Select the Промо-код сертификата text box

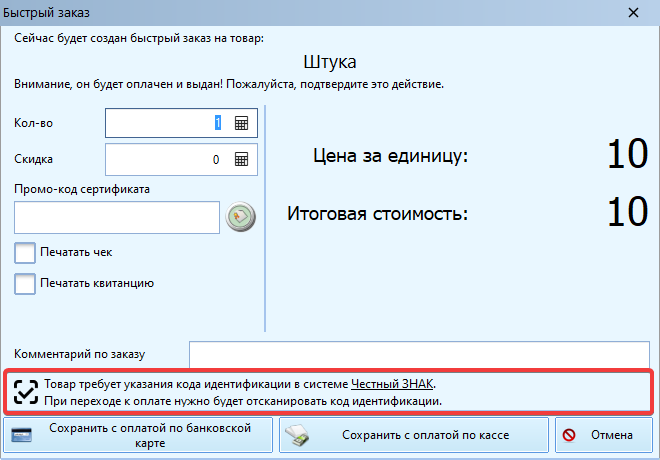[x=117, y=217]
